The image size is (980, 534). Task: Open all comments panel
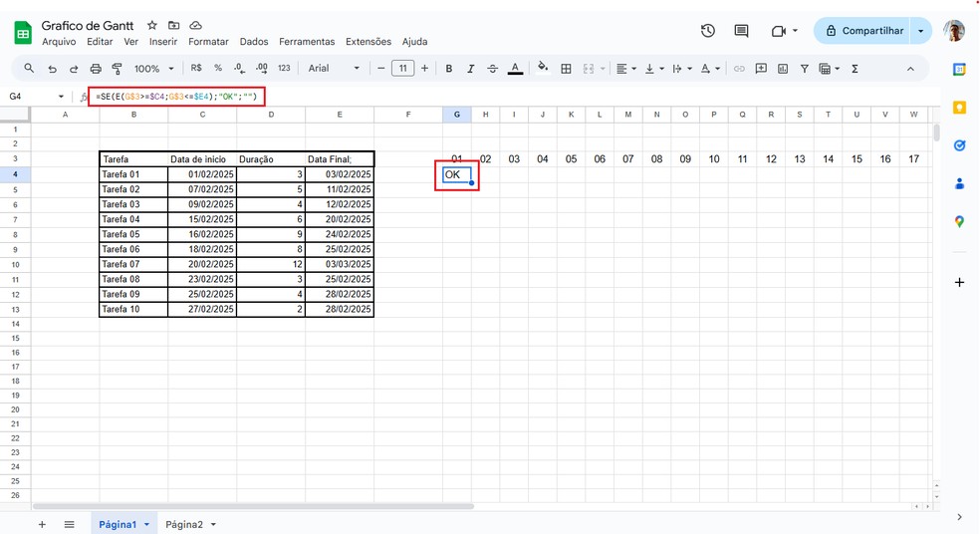tap(741, 31)
